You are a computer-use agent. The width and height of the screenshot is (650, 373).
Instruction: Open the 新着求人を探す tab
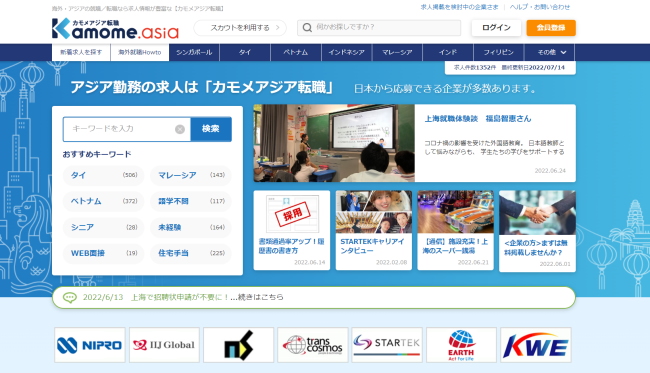pos(81,53)
